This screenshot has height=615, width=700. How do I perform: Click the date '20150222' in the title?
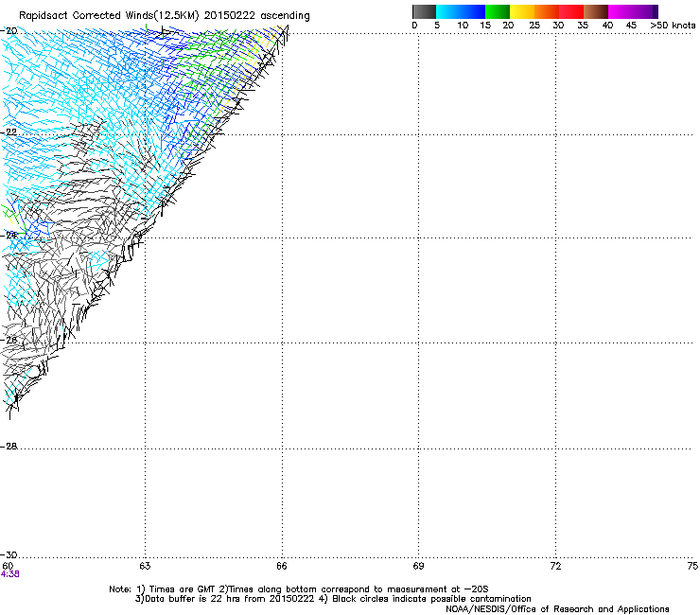pyautogui.click(x=230, y=16)
